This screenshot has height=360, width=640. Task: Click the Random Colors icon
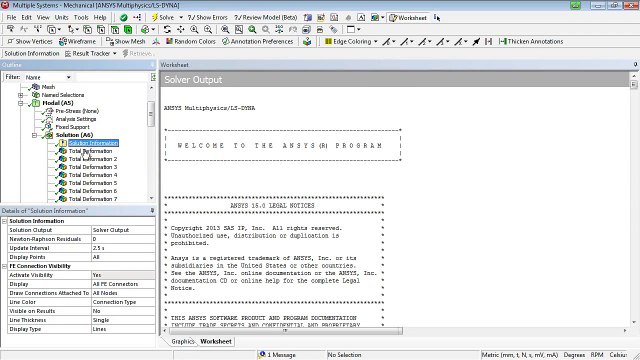(x=169, y=41)
